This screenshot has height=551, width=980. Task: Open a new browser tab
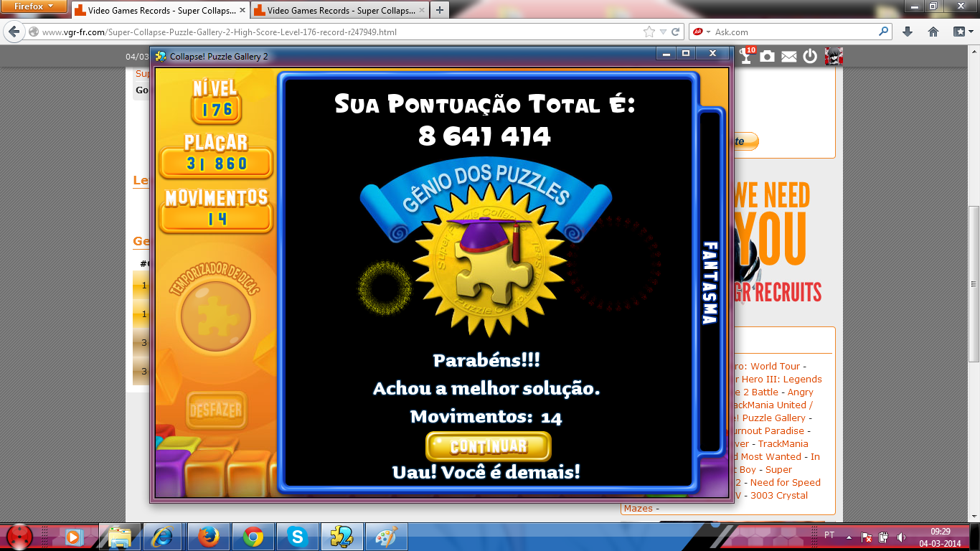pos(439,10)
